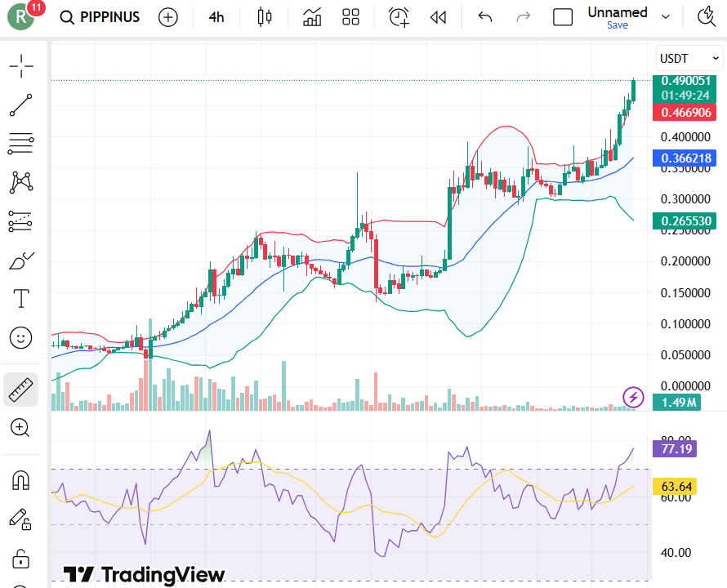This screenshot has width=727, height=588.
Task: Activate the Measure ruler tool
Action: coord(20,389)
